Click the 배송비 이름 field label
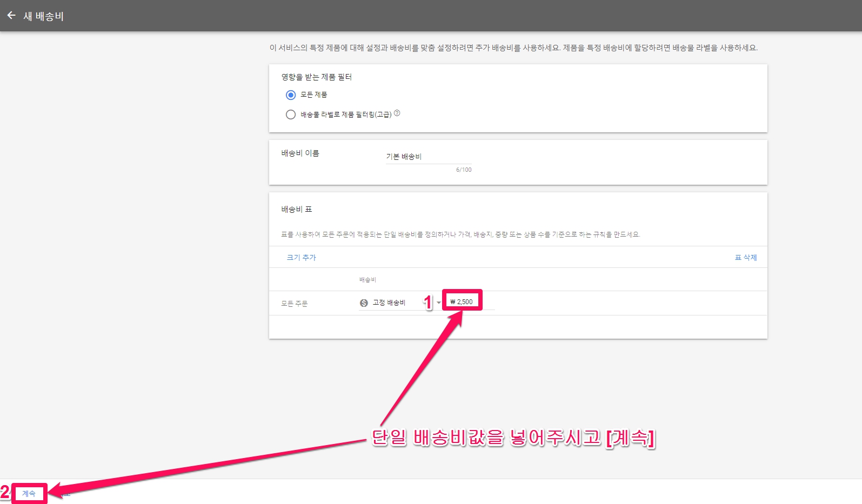This screenshot has height=504, width=862. [300, 153]
